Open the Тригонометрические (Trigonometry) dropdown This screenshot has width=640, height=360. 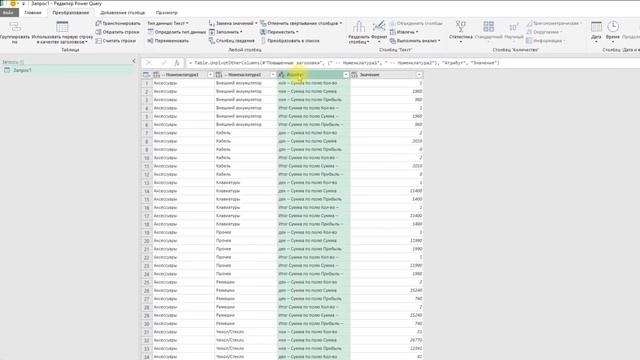pyautogui.click(x=554, y=23)
